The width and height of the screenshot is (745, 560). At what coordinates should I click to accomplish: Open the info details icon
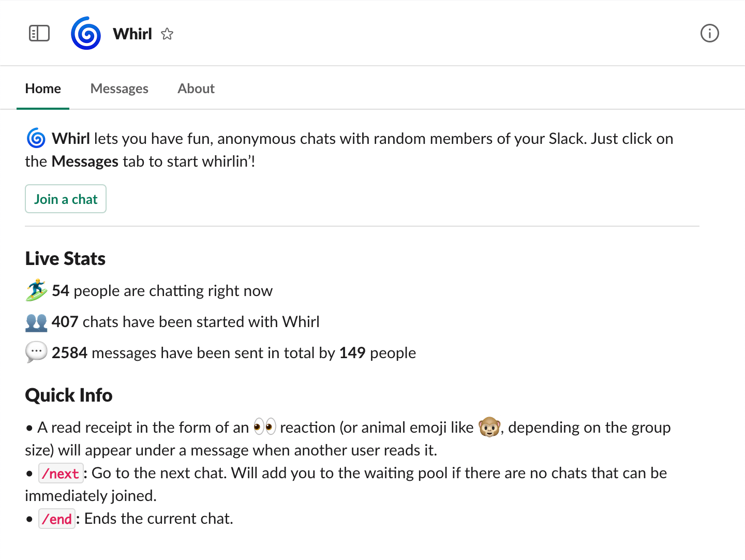pos(710,33)
